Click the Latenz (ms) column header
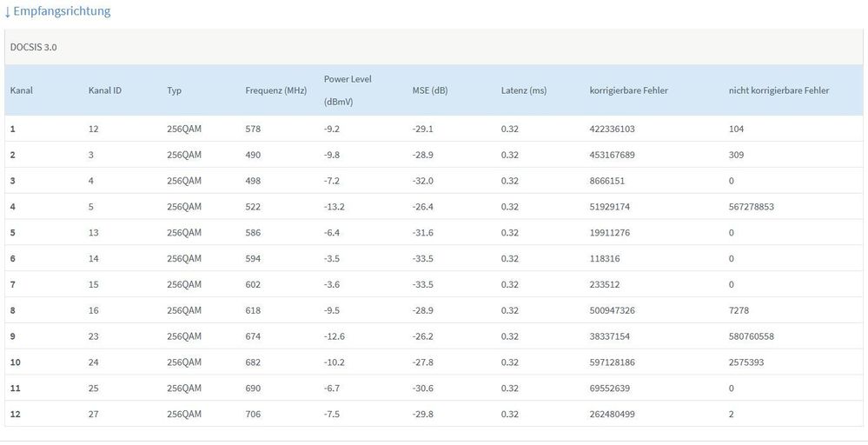 pos(524,90)
